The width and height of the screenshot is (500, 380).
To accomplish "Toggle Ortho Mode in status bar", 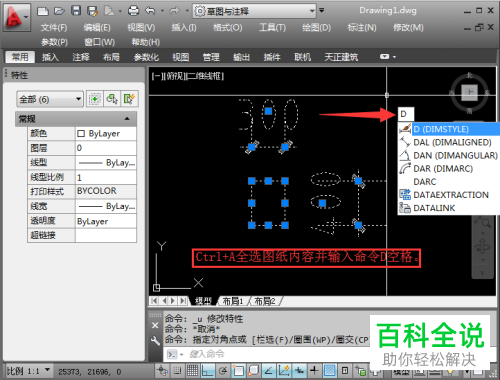I will pyautogui.click(x=207, y=371).
